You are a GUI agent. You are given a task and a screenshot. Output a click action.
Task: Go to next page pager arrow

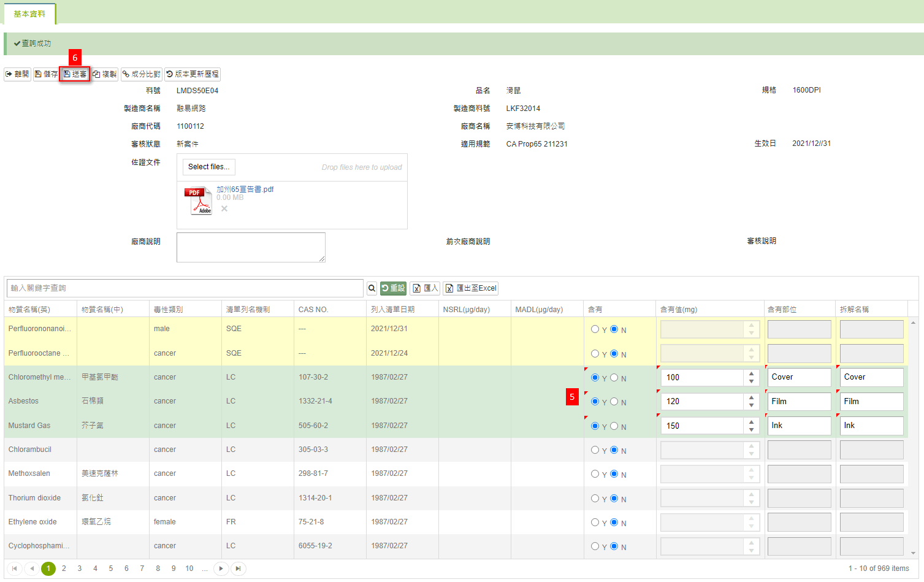(221, 569)
